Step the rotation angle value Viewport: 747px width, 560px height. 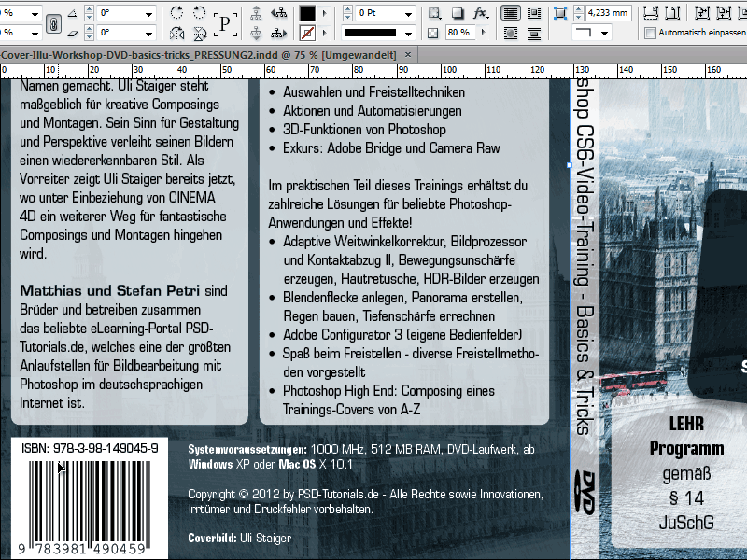coord(89,13)
